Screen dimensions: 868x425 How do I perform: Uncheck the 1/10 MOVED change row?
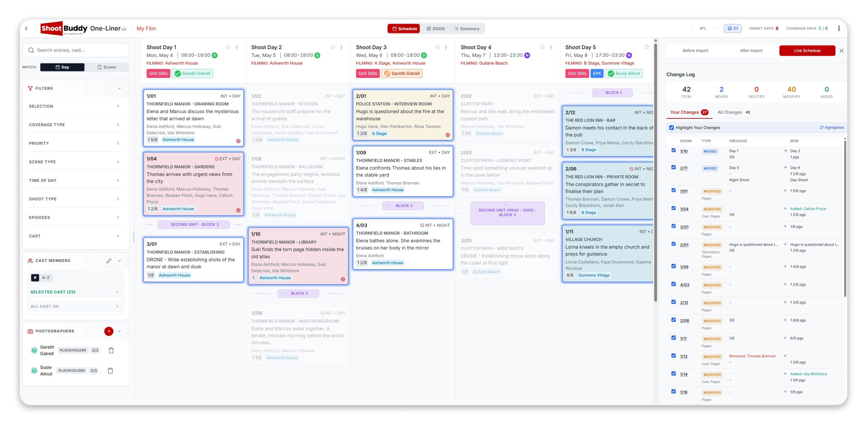673,150
